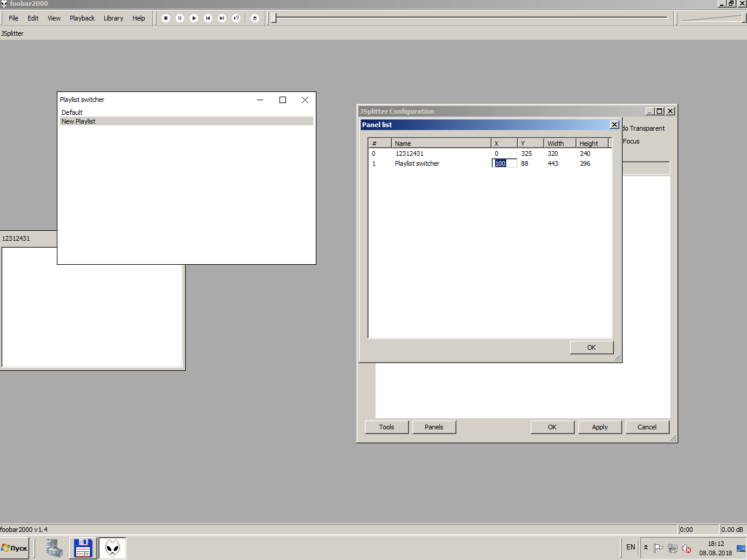Click the muted volume tray icon
747x560 pixels.
687,549
